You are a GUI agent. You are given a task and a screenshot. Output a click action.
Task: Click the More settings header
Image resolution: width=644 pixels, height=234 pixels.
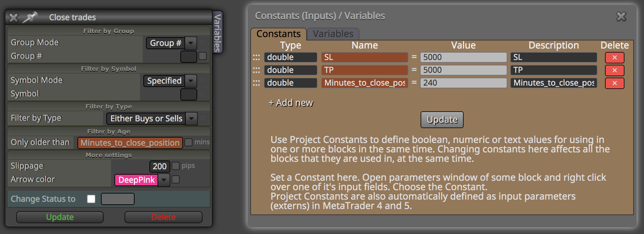109,155
